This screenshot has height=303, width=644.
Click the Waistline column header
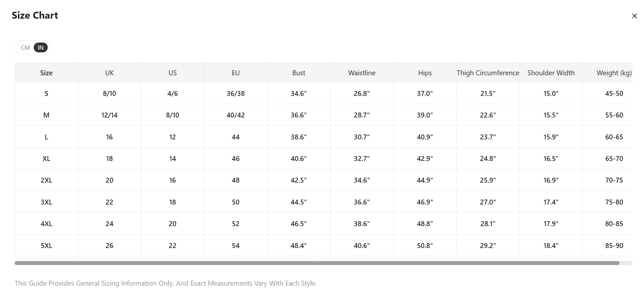point(362,73)
